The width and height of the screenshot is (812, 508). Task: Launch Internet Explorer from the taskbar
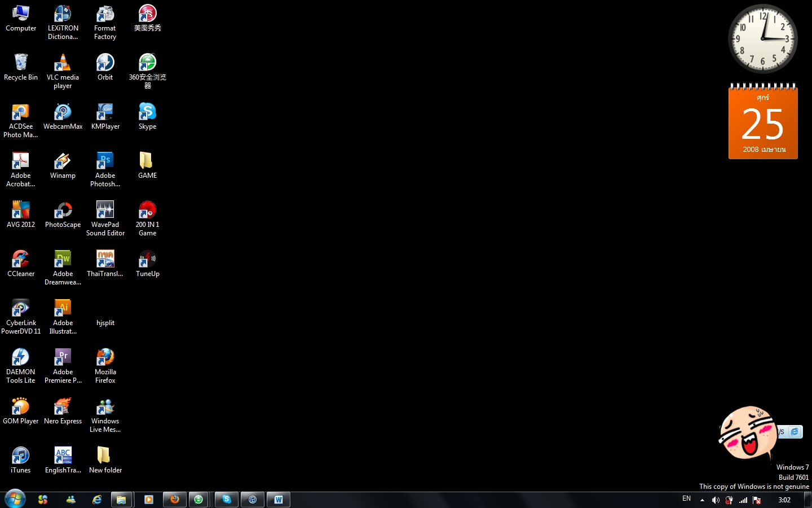pyautogui.click(x=97, y=500)
